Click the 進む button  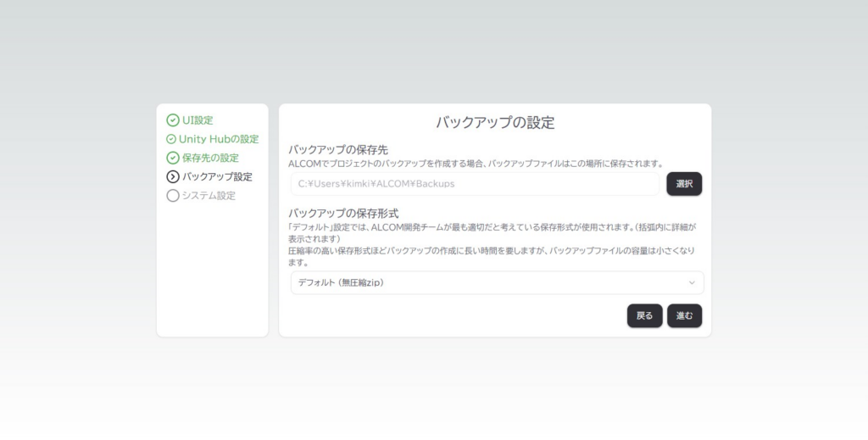coord(684,315)
